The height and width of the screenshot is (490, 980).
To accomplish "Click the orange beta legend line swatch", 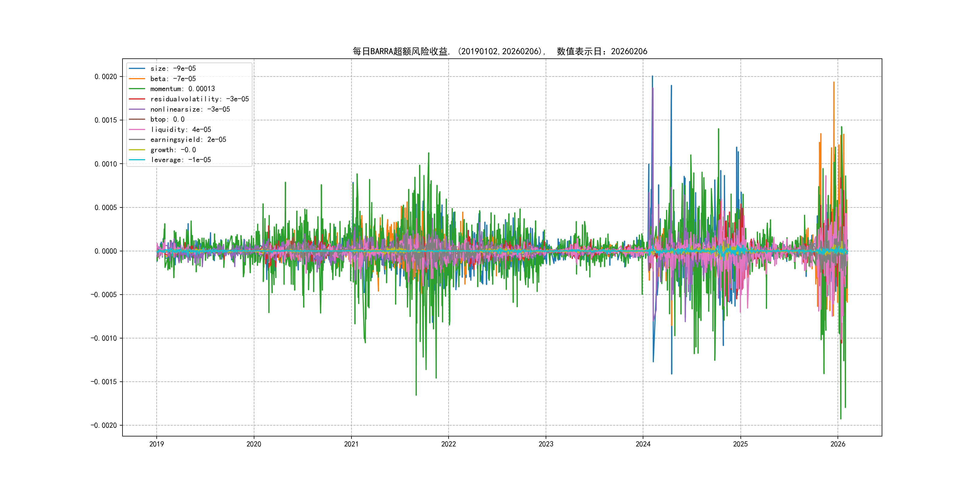I will (137, 79).
